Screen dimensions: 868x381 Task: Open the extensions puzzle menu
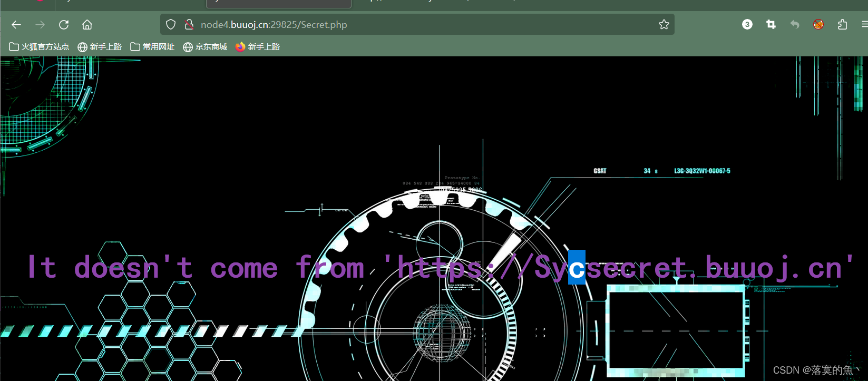click(x=842, y=24)
